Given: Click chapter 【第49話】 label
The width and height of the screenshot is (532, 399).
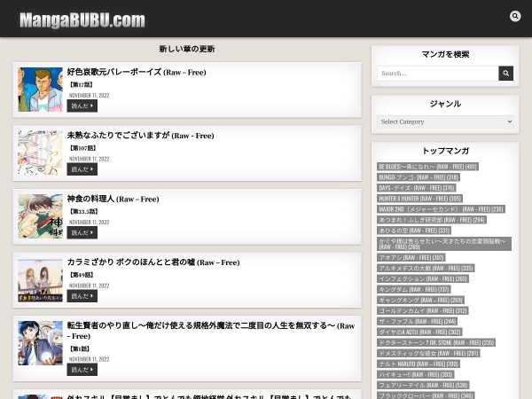Looking at the screenshot, I should pos(82,275).
